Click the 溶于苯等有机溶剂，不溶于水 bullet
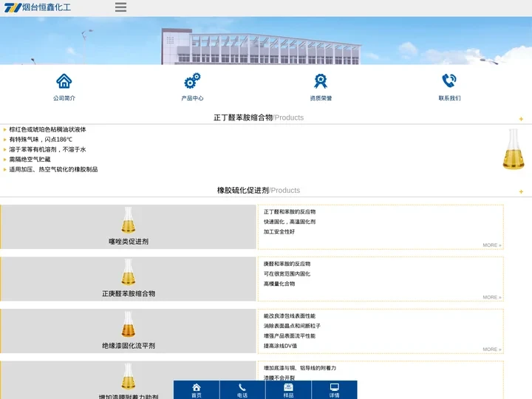The width and height of the screenshot is (532, 399). [x=47, y=149]
